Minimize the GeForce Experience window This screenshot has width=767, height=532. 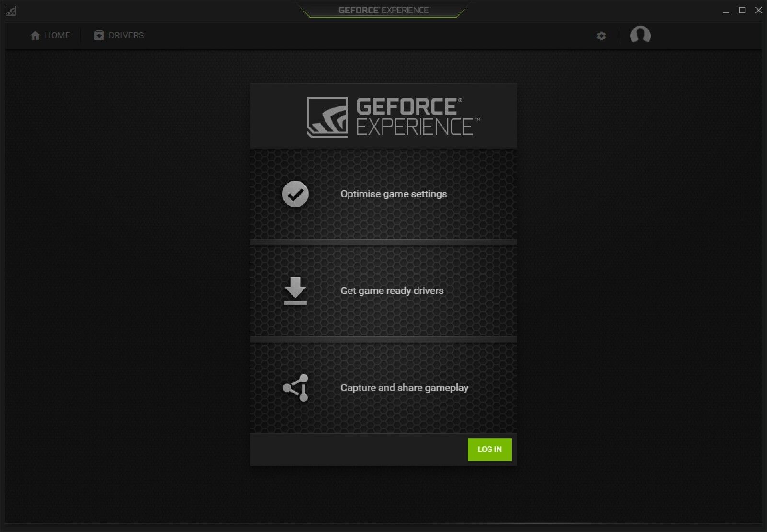point(726,11)
